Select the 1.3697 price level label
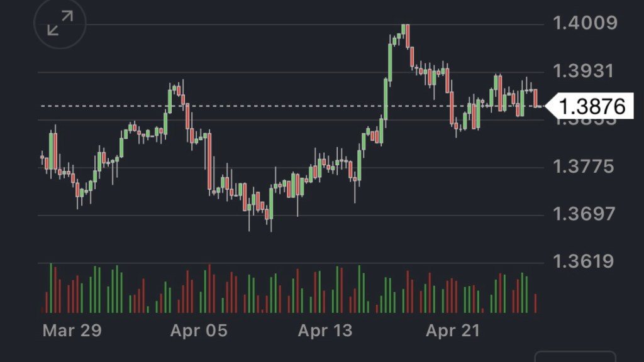This screenshot has width=644, height=362. pos(583,214)
